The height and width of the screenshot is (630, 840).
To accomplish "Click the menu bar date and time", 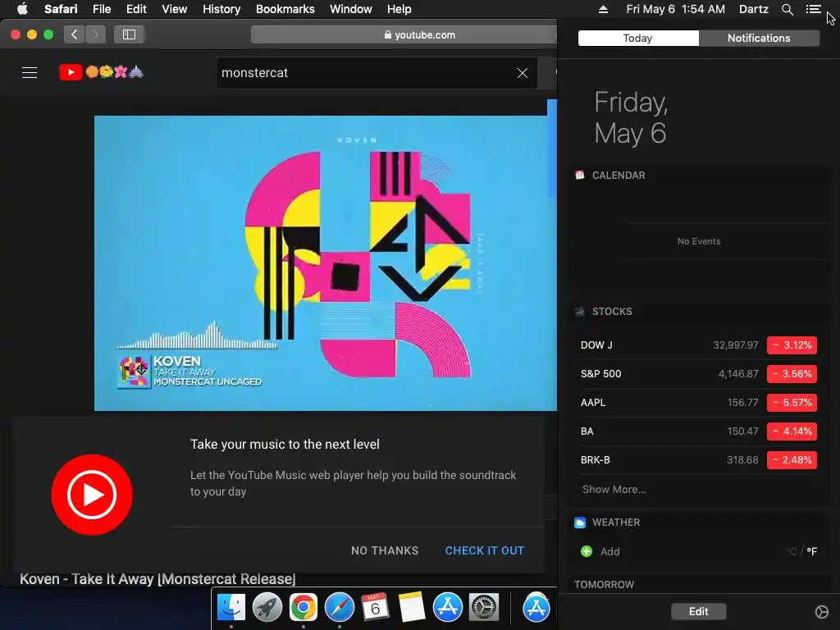I will tap(676, 9).
